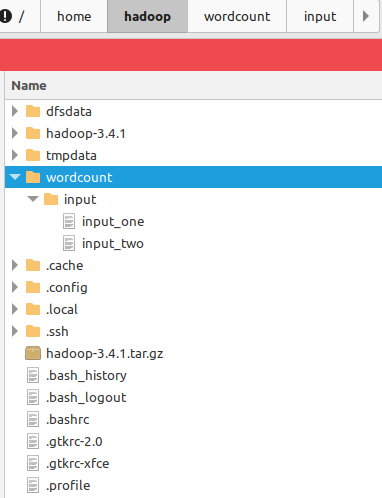Select the .bash_logout file name
This screenshot has width=382, height=498.
click(x=86, y=398)
